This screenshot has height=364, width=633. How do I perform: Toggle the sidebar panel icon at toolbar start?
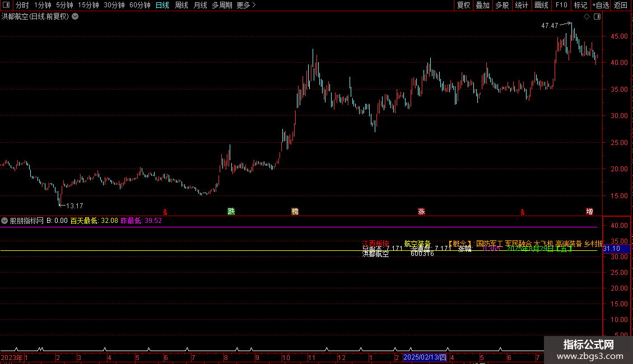point(6,5)
